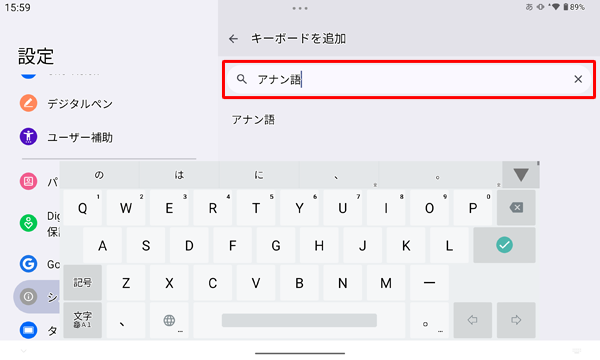
Task: Tap the G key
Action: click(276, 245)
